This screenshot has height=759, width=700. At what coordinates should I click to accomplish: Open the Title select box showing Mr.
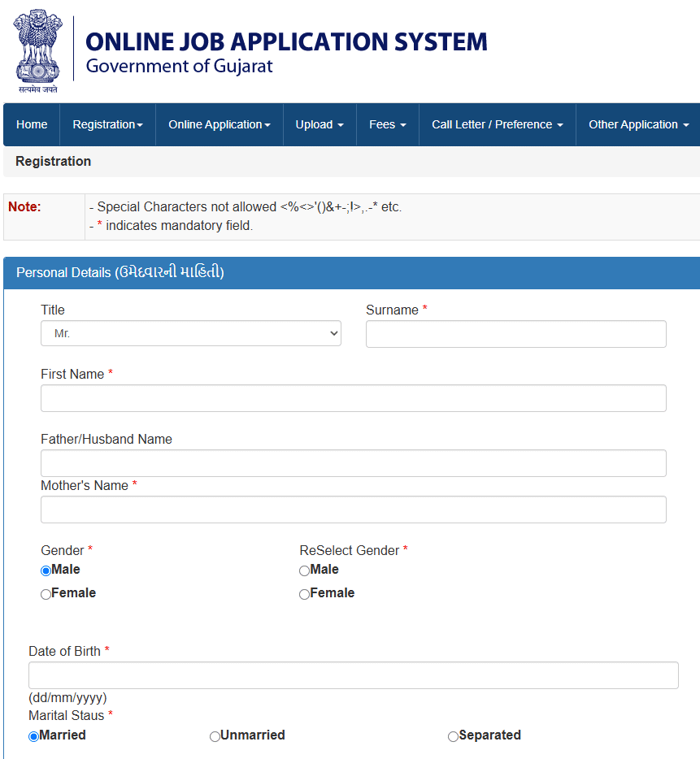tap(191, 333)
